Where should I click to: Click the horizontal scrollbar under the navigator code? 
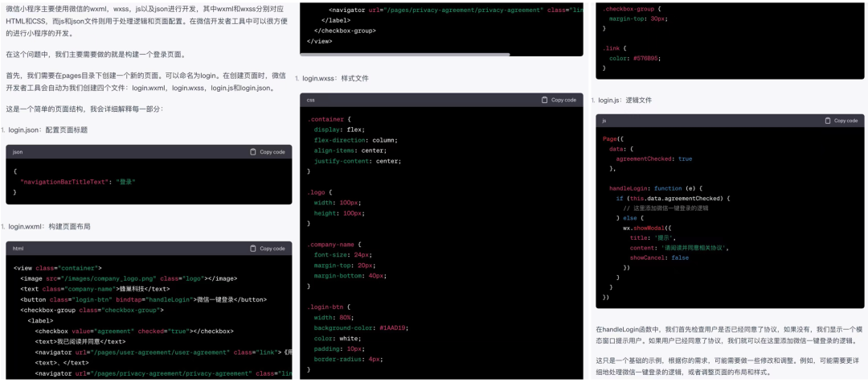[x=404, y=55]
